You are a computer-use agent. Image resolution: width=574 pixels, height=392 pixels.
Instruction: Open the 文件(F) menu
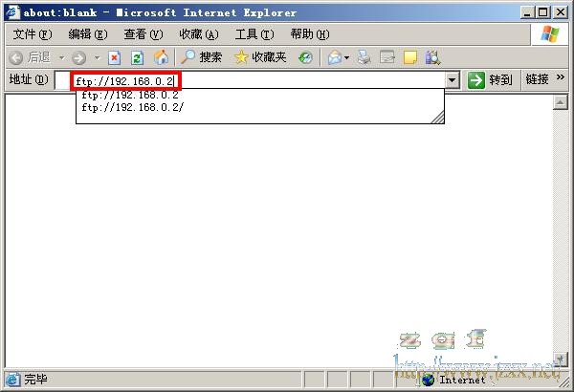(33, 34)
